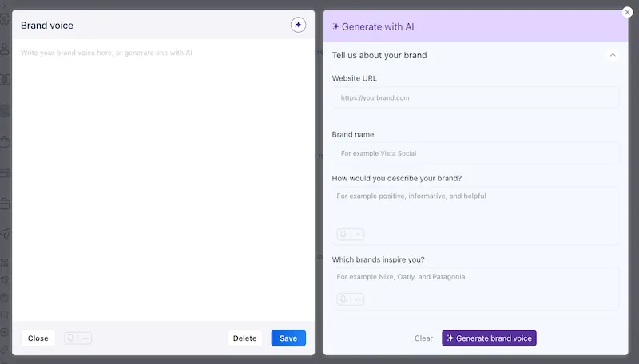This screenshot has width=639, height=364.
Task: Close the dialog with the top-right X
Action: 628,12
